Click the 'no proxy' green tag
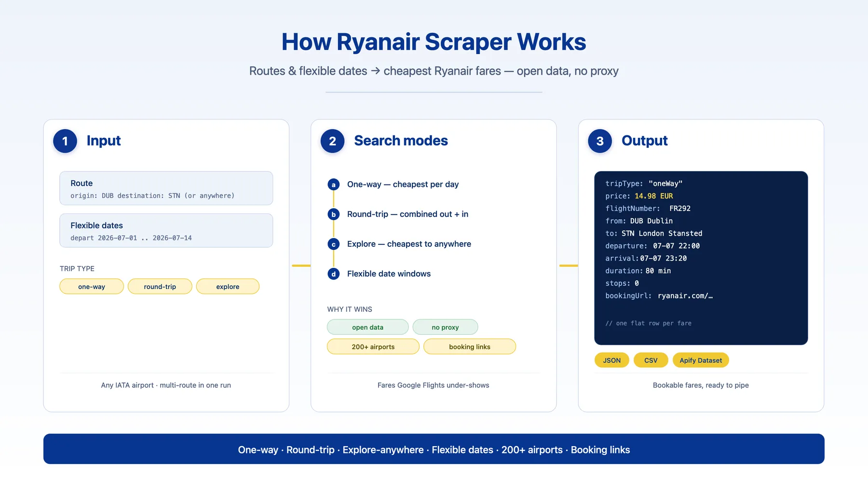Image resolution: width=868 pixels, height=488 pixels. [x=445, y=327]
